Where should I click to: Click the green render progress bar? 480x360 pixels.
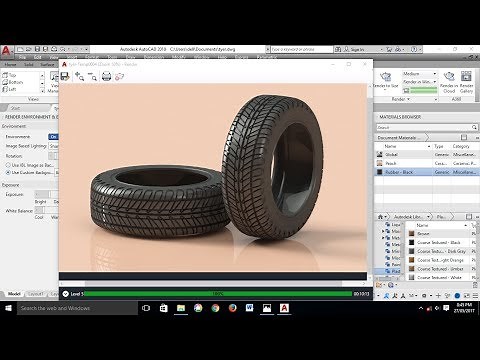[218, 294]
